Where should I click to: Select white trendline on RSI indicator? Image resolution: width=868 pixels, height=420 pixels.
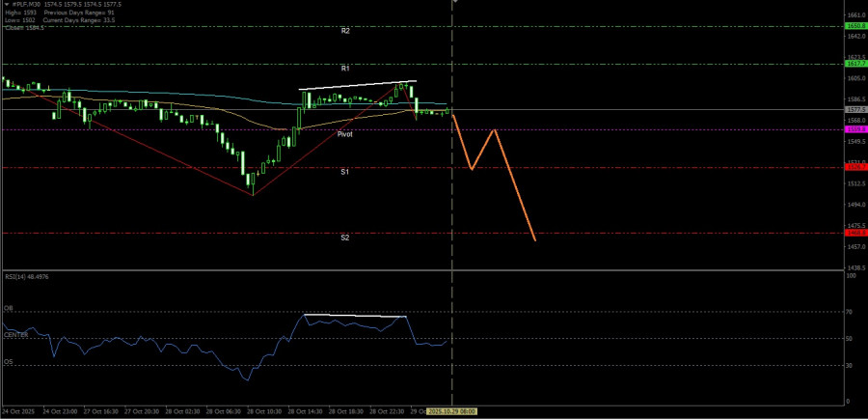(x=355, y=316)
